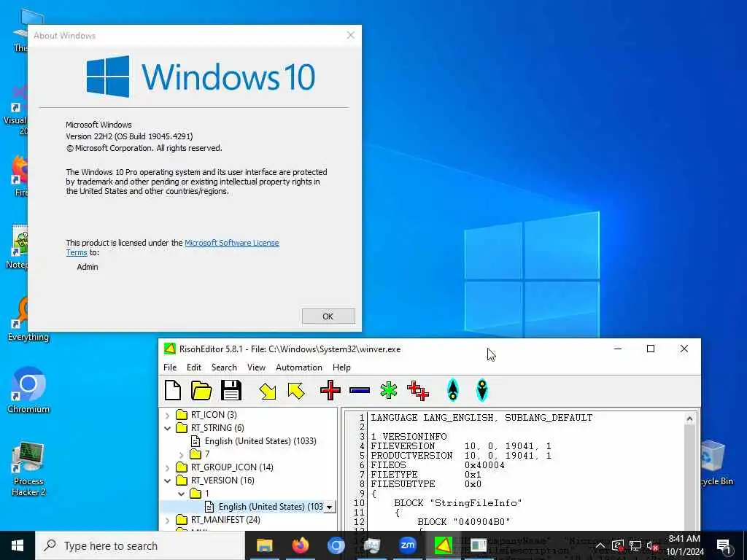
Task: Click the LANGUAGE LANG_ENGLISH line
Action: [x=481, y=418]
